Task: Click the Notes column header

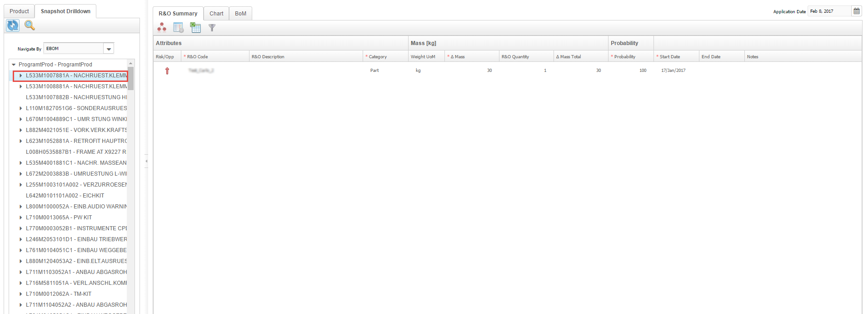Action: (803, 56)
